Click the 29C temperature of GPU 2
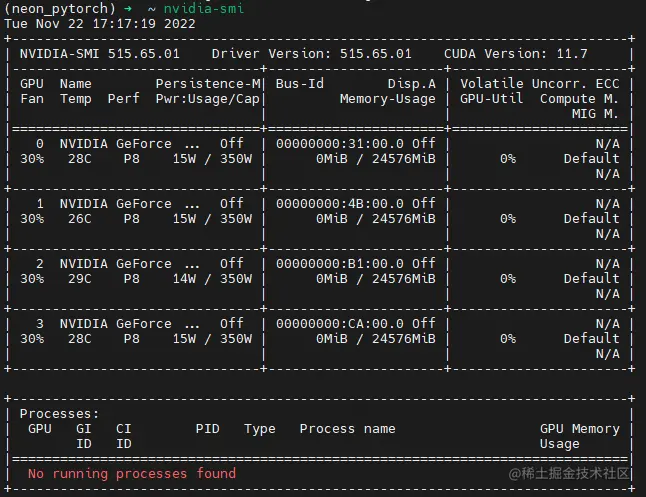Viewport: 646px width, 497px height. pos(80,279)
